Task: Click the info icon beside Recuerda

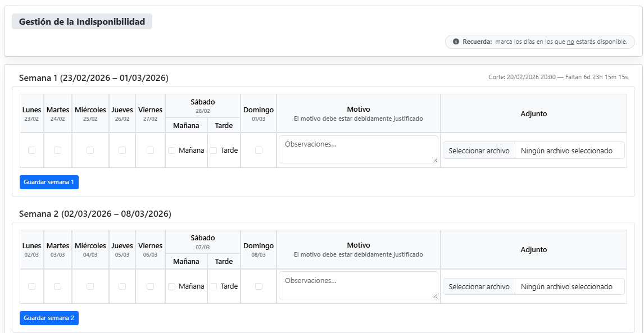Action: [x=456, y=42]
